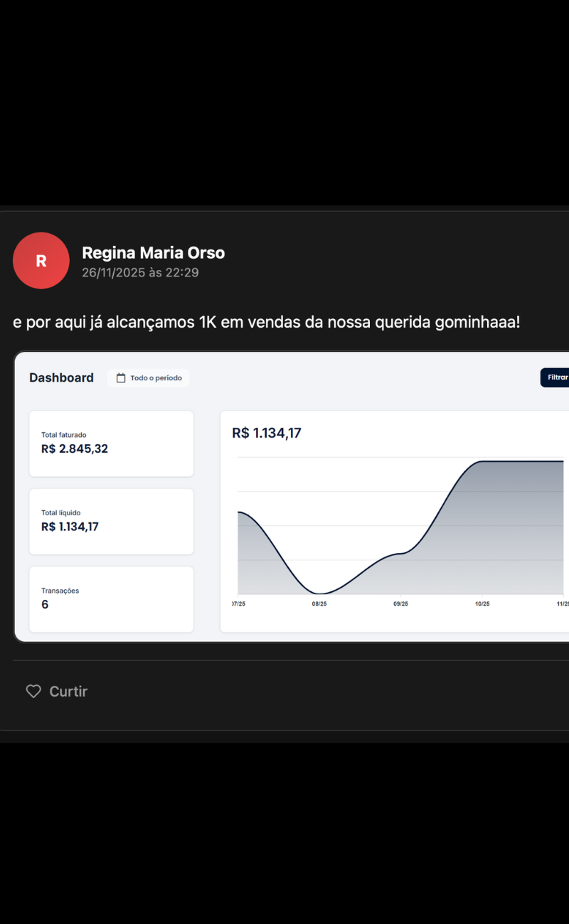Screen dimensions: 569x924
Task: Click the R$ 2.845,32 faturado amount
Action: tap(75, 448)
